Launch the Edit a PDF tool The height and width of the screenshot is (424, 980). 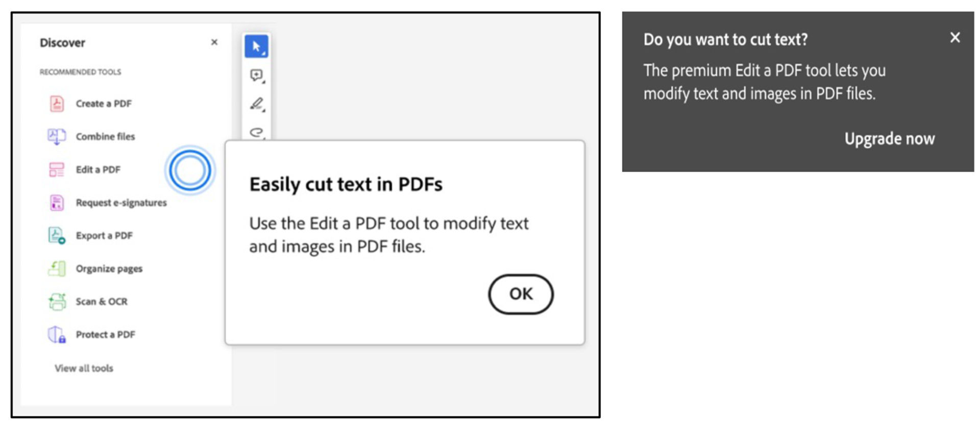pyautogui.click(x=98, y=169)
